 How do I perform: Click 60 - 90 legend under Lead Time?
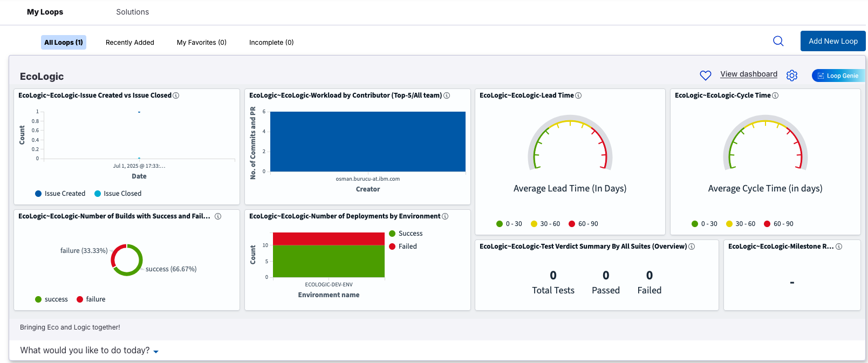(x=583, y=224)
